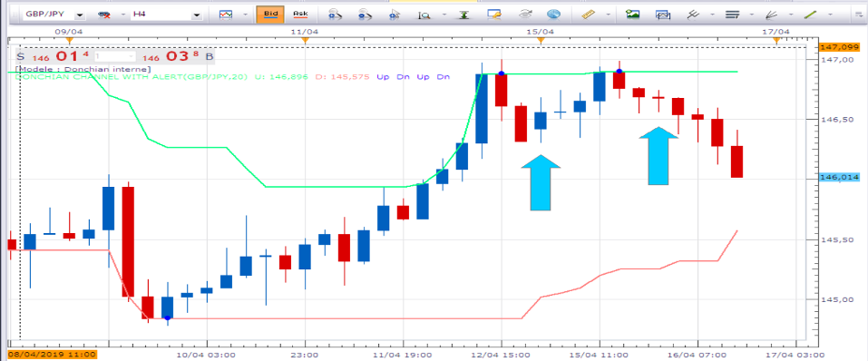Select the cursor zoom pointer tool
This screenshot has width=868, height=361.
coord(395,15)
